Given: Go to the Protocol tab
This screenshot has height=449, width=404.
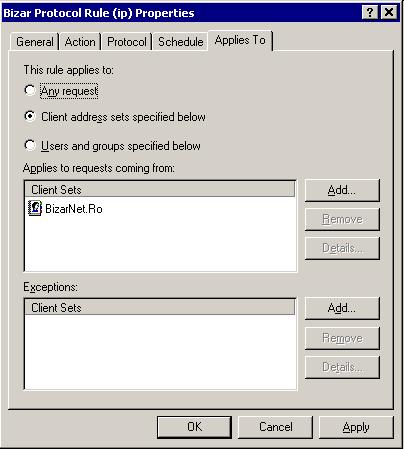Looking at the screenshot, I should tap(127, 42).
